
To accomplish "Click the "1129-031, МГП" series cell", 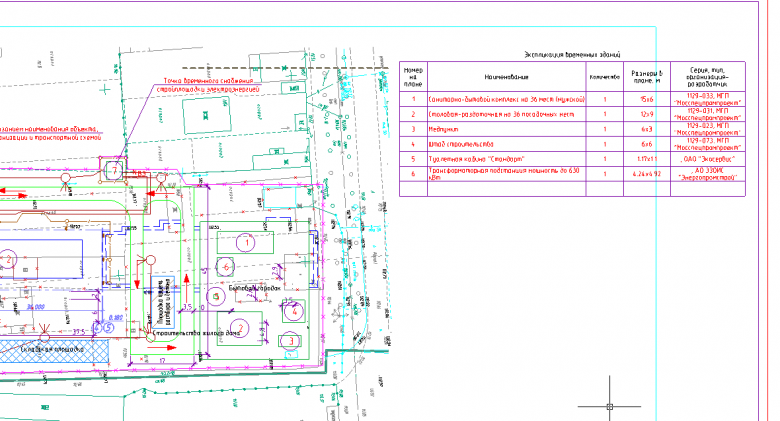I will coord(707,114).
